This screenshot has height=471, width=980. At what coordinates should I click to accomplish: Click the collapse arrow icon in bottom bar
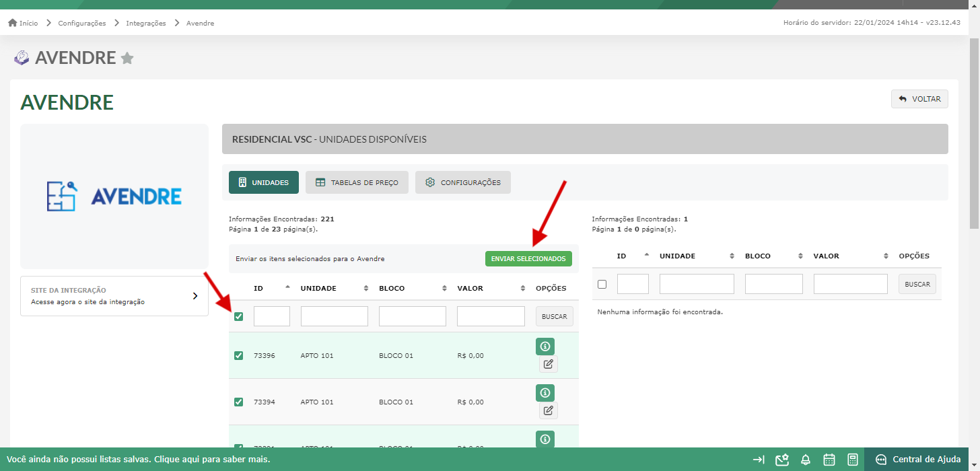759,460
